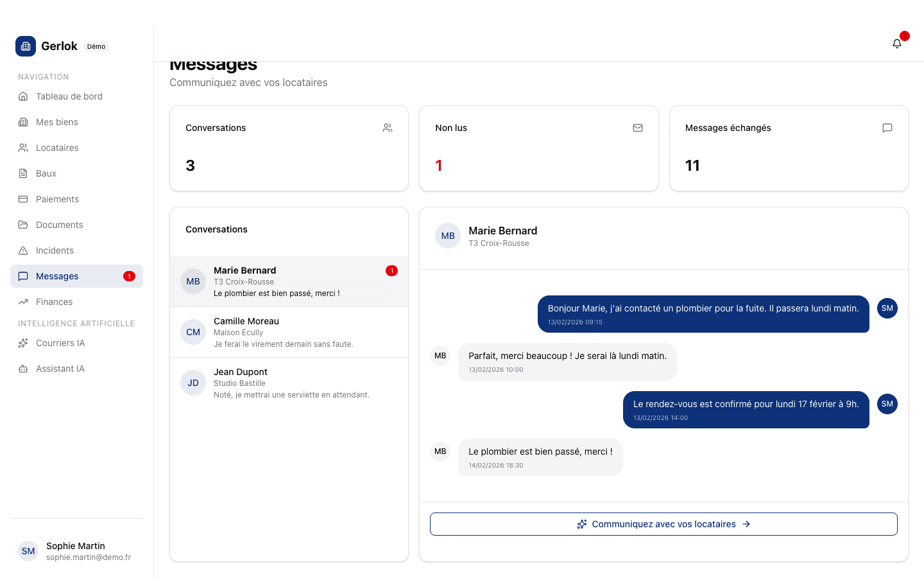This screenshot has width=924, height=578.
Task: Click the notification bell
Action: 896,43
